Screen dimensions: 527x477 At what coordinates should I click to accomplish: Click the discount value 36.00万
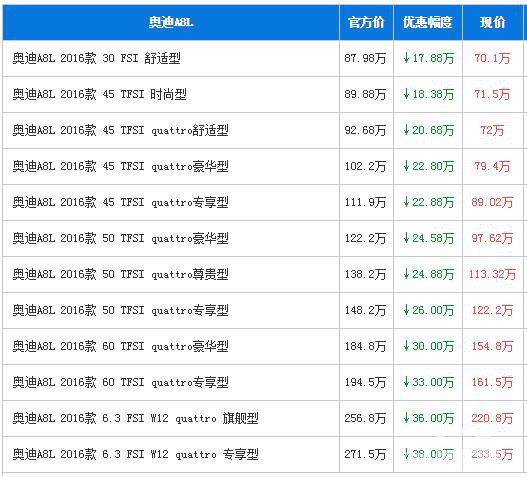[x=429, y=418]
